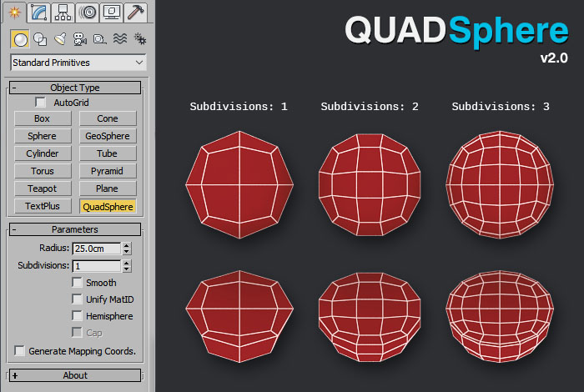Click the Teapot primitive button
584x392 pixels.
coord(43,188)
